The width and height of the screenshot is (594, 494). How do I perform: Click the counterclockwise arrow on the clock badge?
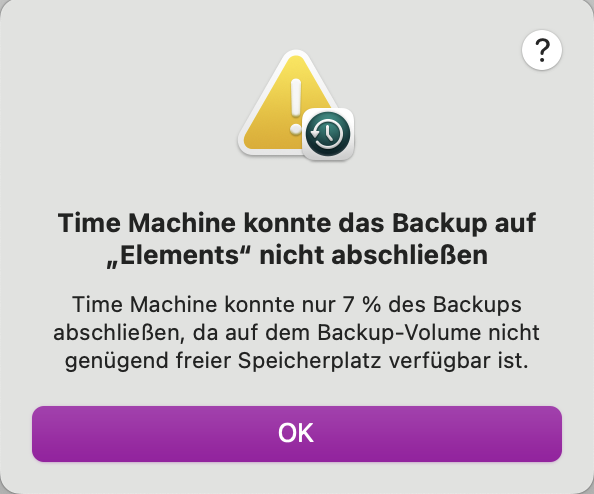[x=315, y=133]
